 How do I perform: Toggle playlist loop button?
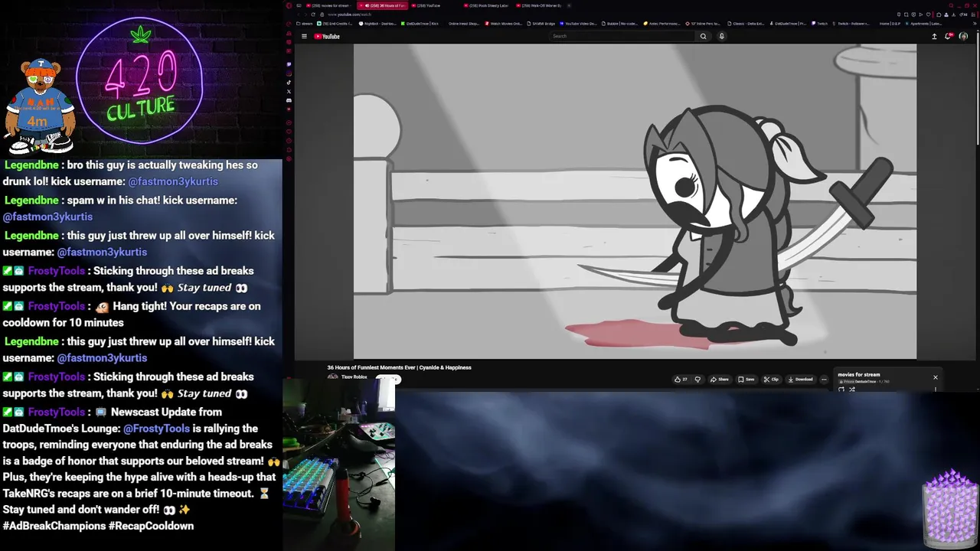[841, 390]
